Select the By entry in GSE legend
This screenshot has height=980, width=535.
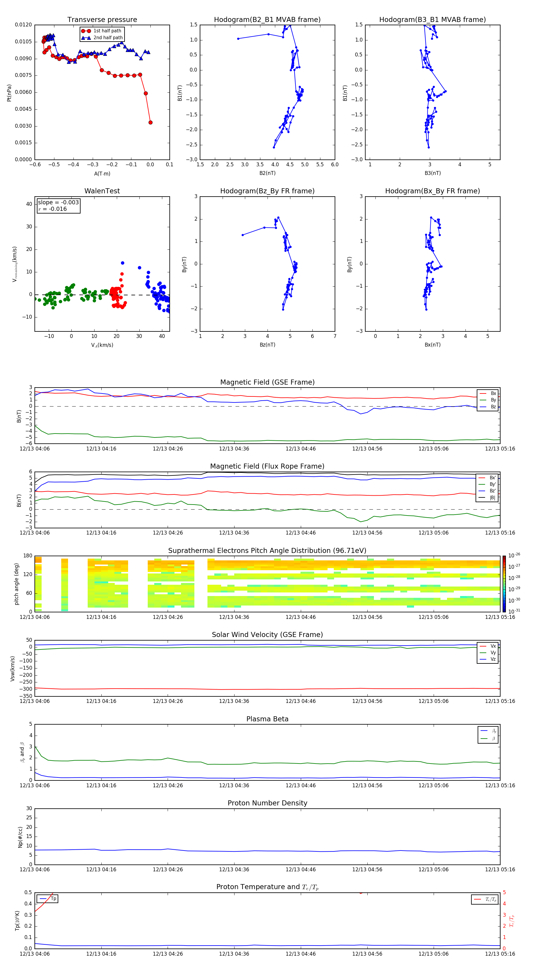click(488, 400)
